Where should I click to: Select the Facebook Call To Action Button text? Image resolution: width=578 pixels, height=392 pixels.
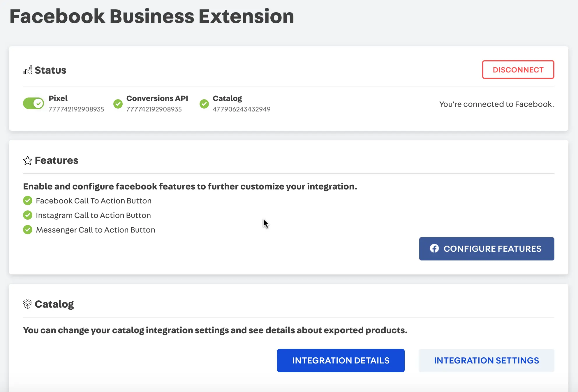click(94, 201)
